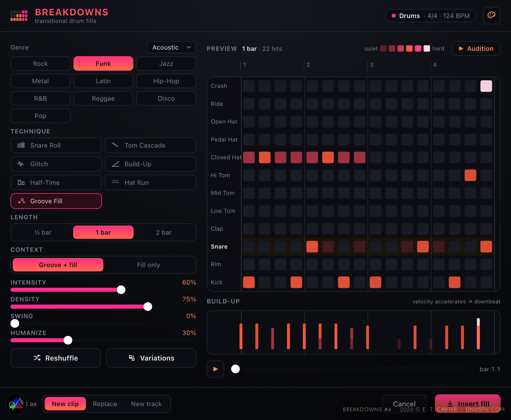Switch context to Fill only

coord(148,265)
